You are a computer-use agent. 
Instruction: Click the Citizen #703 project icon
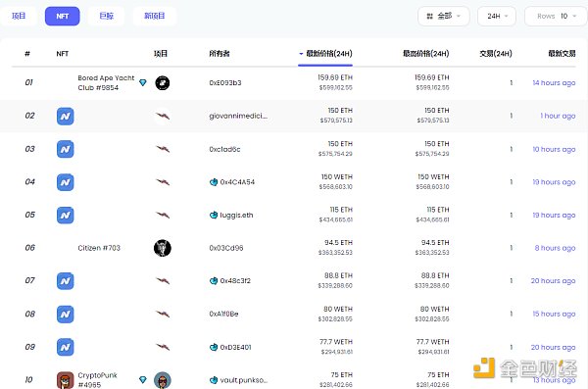click(x=163, y=248)
